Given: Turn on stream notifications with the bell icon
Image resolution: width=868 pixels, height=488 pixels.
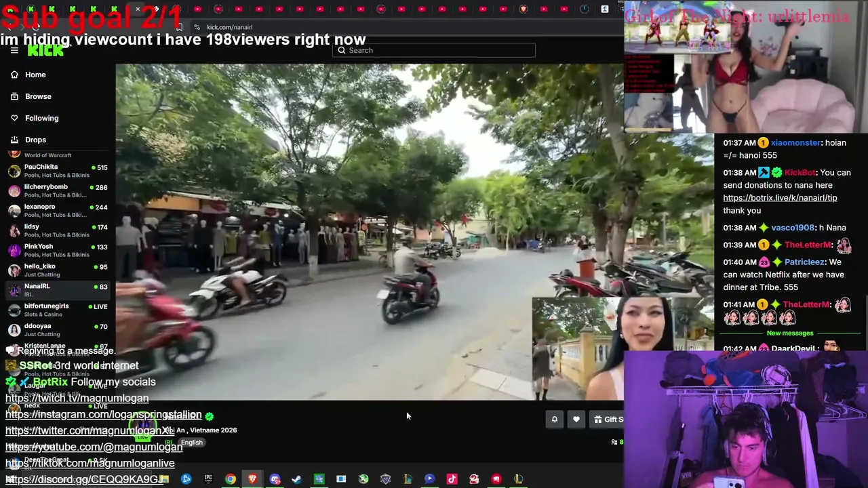Looking at the screenshot, I should (554, 420).
